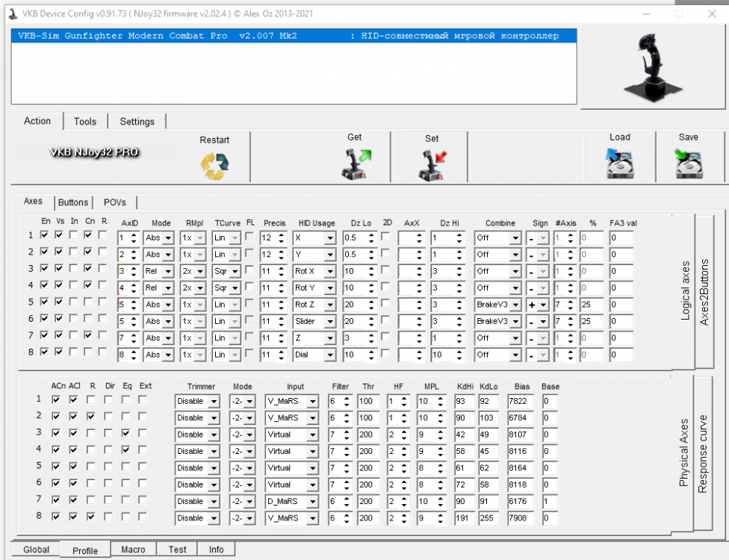Select the Logical axes vertical tab

[x=685, y=291]
